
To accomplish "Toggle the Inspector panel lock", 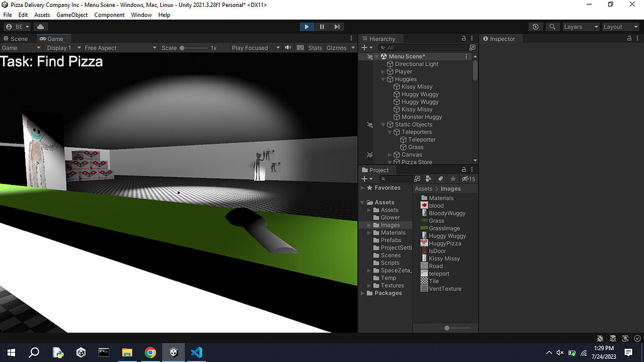I will point(629,38).
